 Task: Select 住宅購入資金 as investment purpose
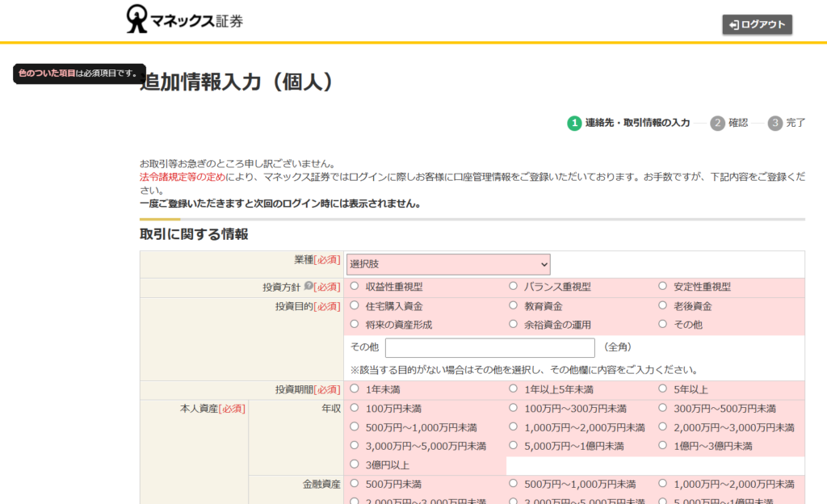pos(355,306)
